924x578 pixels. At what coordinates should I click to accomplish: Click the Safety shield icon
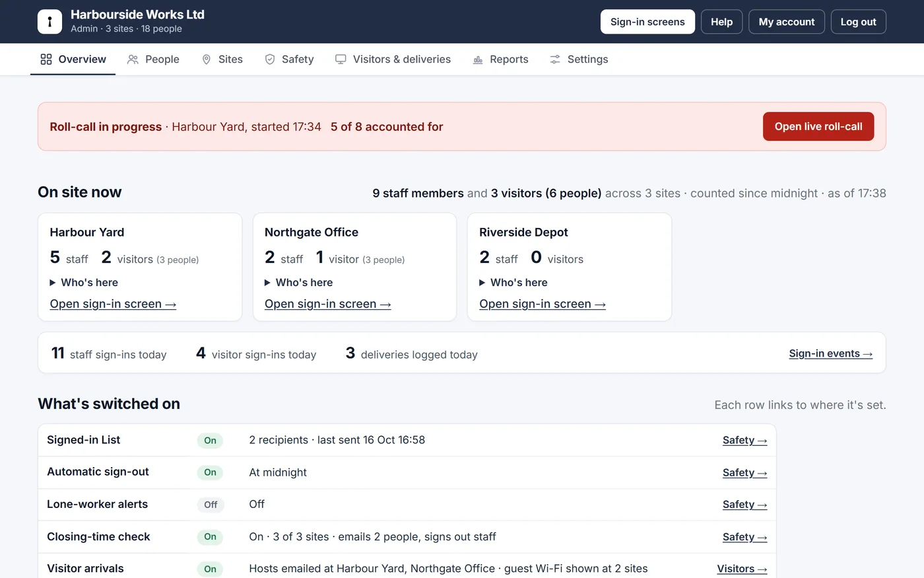tap(269, 59)
